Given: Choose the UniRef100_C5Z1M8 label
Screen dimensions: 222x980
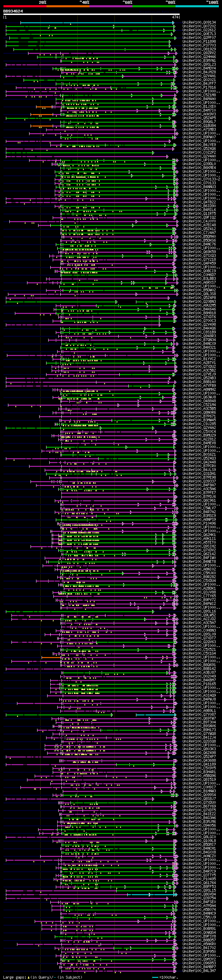Looking at the screenshot, I should (199, 95).
